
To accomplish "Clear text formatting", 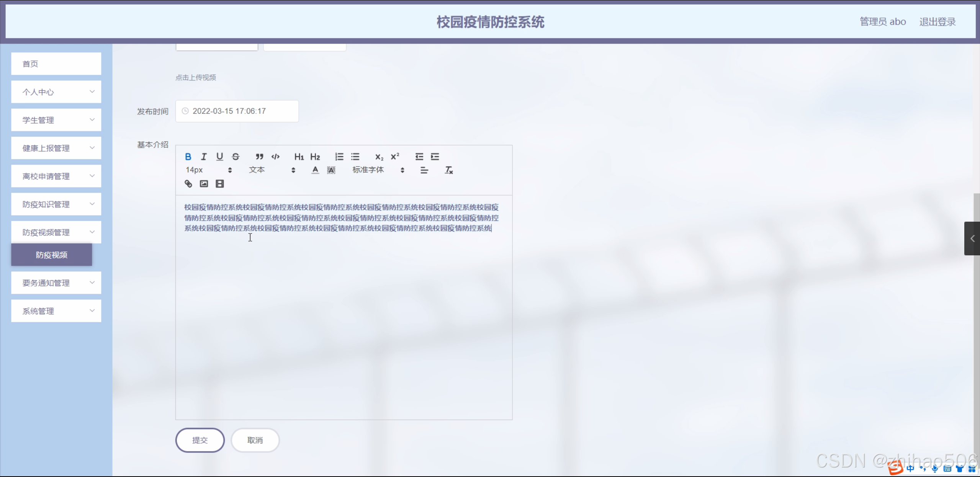I will tap(448, 170).
